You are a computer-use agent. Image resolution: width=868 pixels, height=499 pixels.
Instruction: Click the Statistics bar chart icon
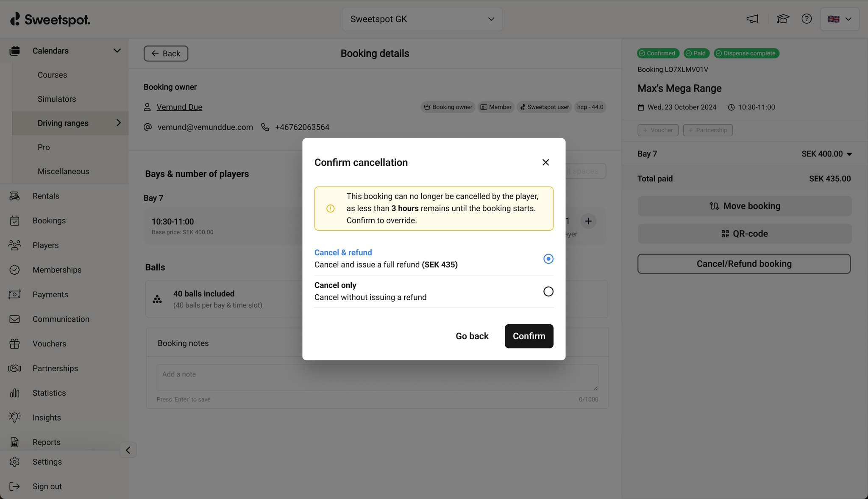pyautogui.click(x=15, y=393)
